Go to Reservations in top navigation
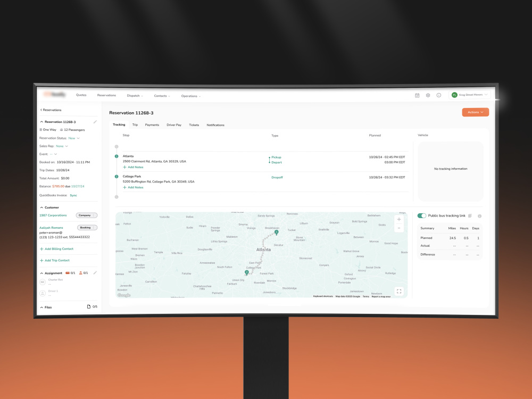The height and width of the screenshot is (399, 532). (106, 95)
